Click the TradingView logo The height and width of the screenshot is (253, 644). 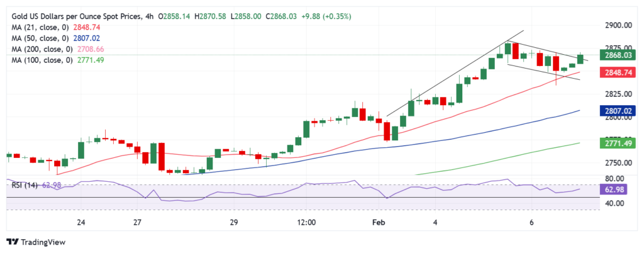(x=35, y=242)
